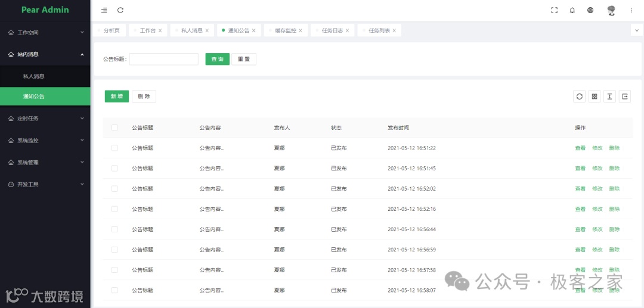Click the icon beside 开发工具
This screenshot has width=644, height=308.
click(x=11, y=185)
